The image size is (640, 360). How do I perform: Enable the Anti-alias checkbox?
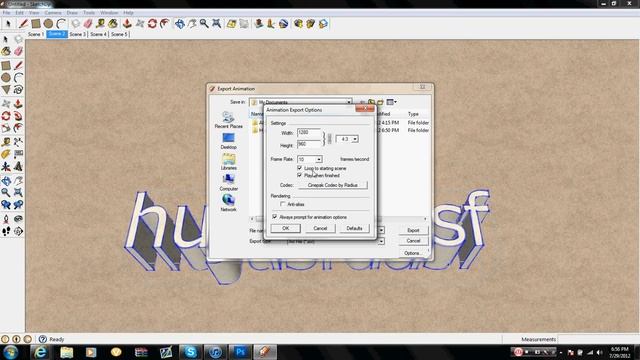[283, 204]
